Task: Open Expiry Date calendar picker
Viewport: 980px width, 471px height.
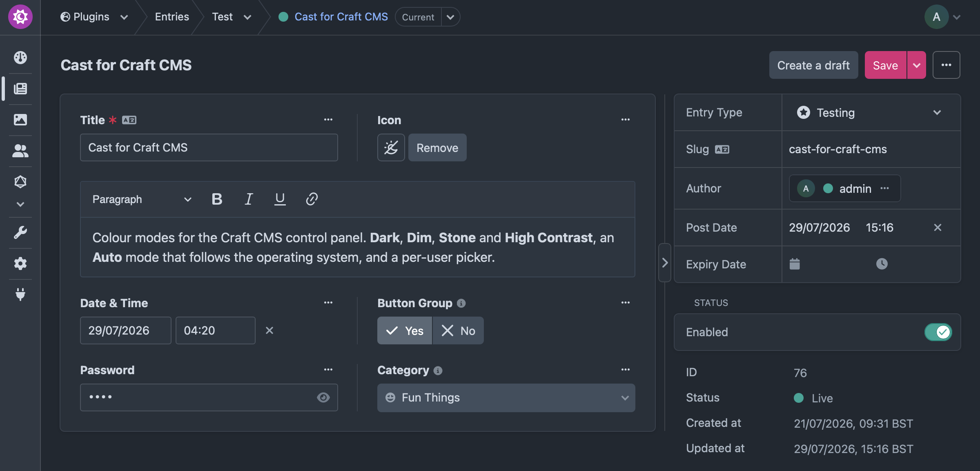Action: pos(795,264)
